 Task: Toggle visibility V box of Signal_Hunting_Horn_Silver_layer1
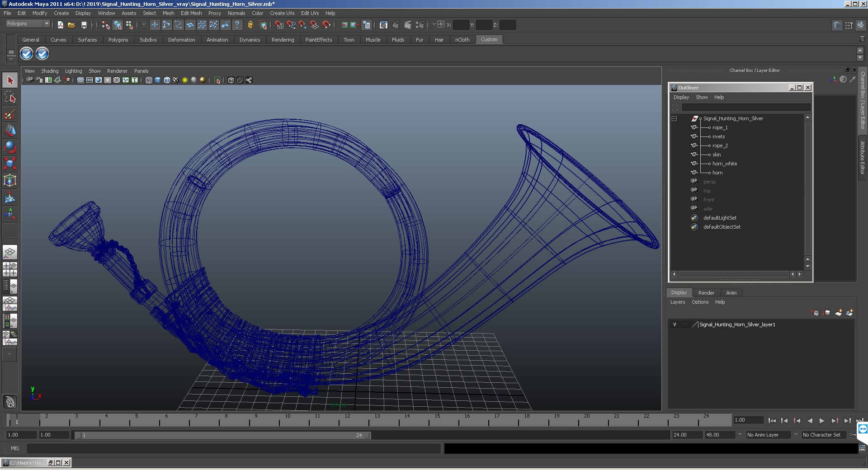point(675,324)
